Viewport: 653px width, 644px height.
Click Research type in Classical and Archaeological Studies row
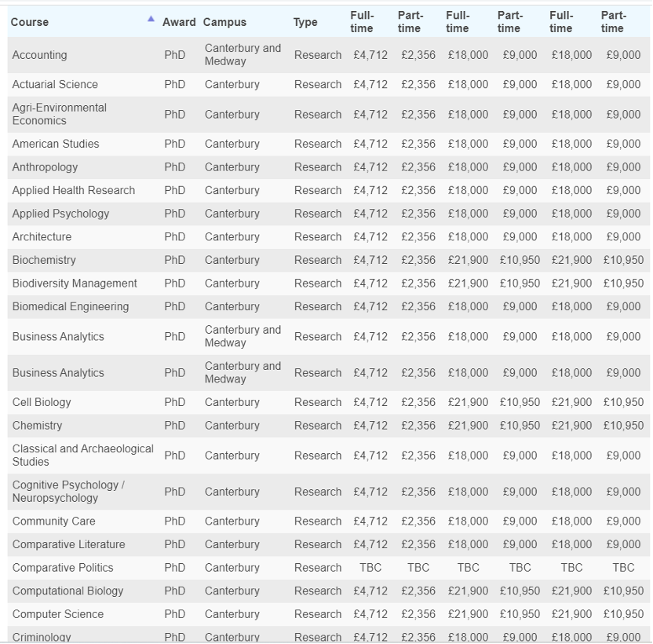318,456
